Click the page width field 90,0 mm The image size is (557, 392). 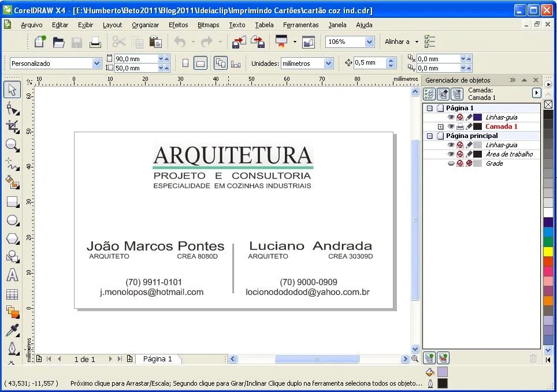tap(136, 58)
